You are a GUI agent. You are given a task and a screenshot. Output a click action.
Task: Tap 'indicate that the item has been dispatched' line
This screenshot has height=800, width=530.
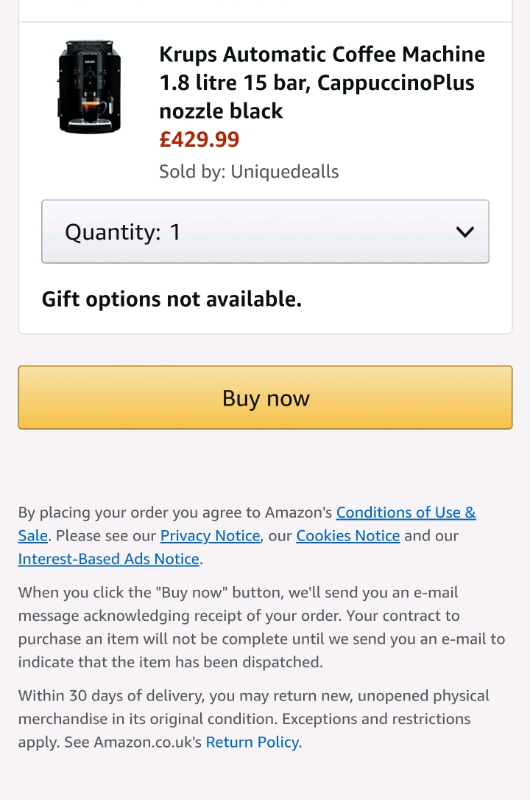170,662
